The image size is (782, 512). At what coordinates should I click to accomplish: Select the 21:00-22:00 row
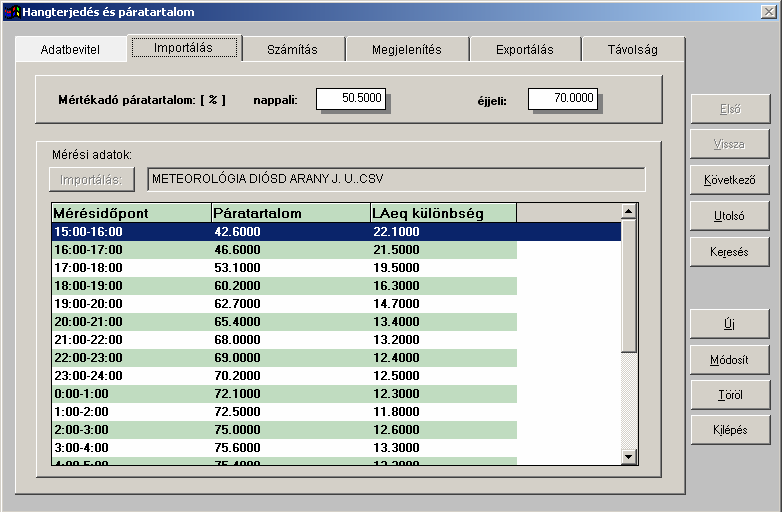click(284, 340)
